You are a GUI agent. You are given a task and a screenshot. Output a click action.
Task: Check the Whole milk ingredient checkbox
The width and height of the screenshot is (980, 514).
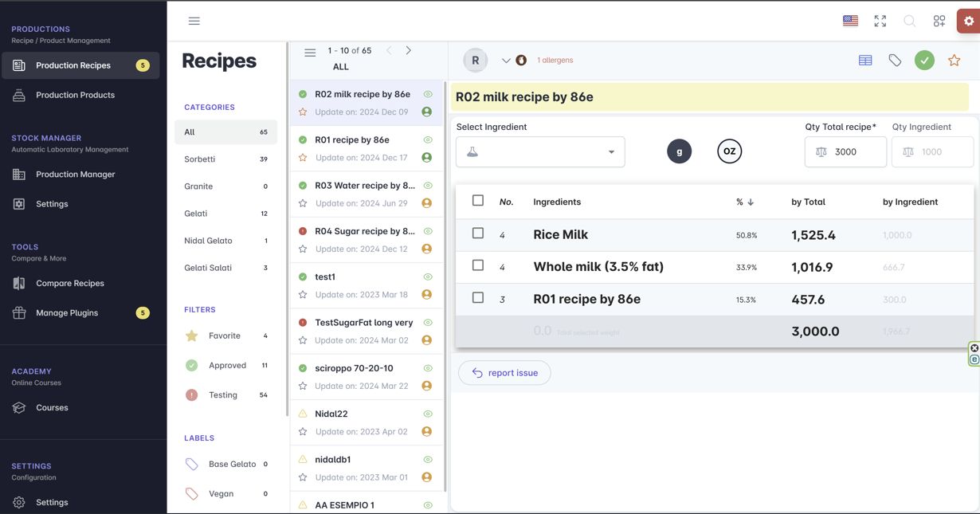[x=478, y=265]
